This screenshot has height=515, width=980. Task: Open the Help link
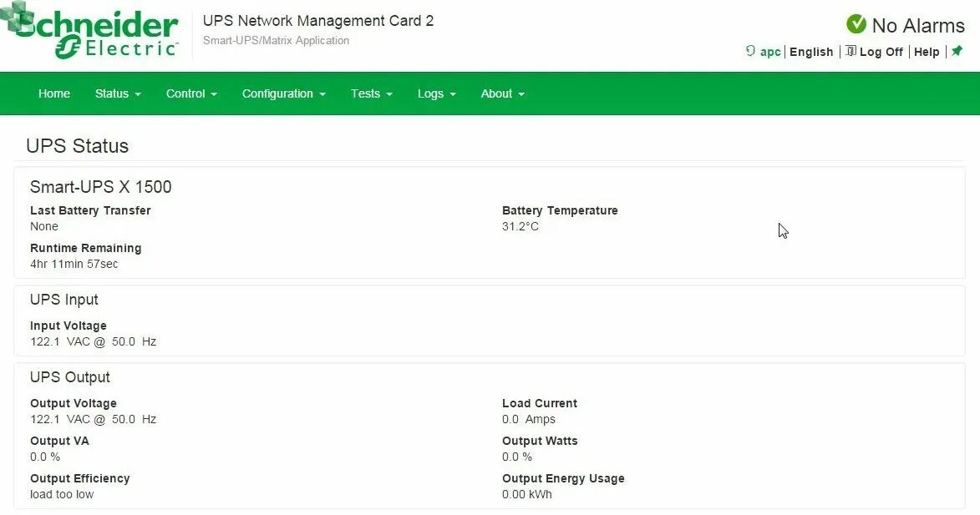click(927, 52)
